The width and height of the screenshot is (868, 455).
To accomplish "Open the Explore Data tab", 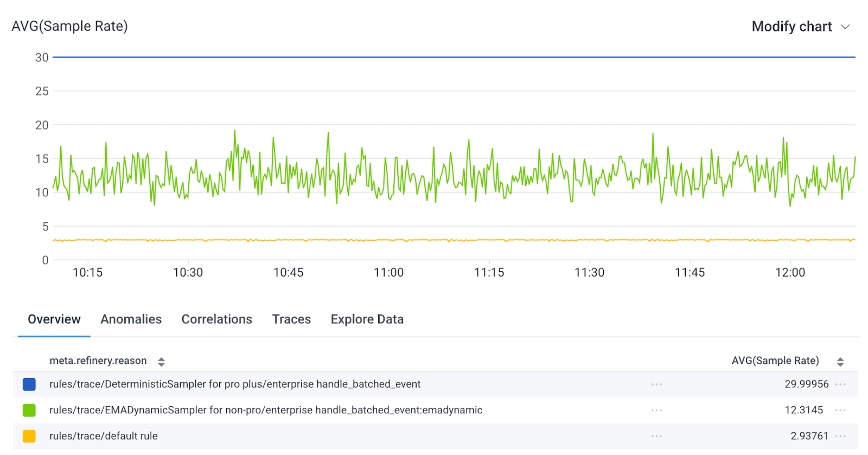I will [367, 319].
